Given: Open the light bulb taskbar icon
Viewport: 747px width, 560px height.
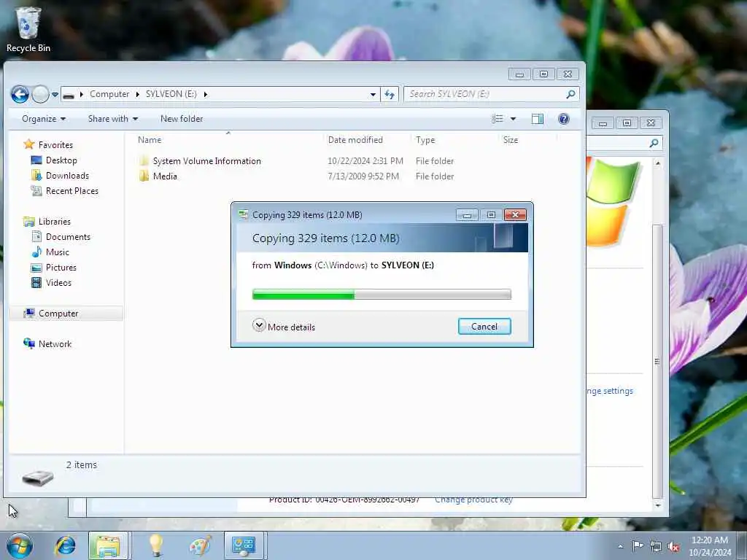Looking at the screenshot, I should 156,545.
